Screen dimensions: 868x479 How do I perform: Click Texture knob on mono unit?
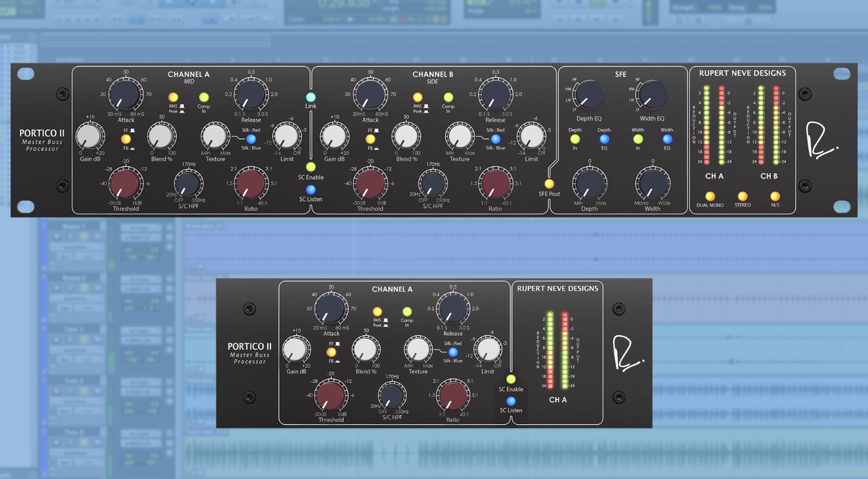[418, 349]
